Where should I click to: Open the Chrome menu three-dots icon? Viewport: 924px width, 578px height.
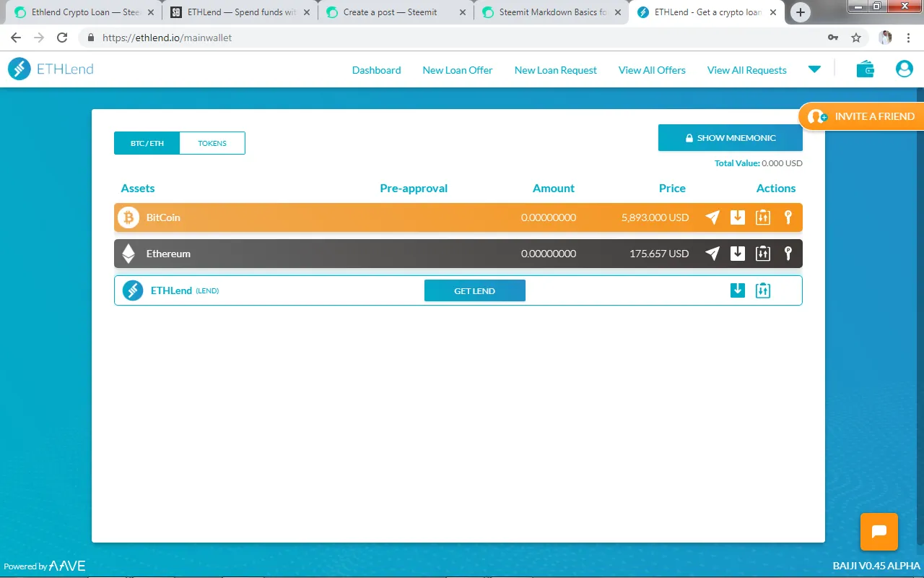click(x=908, y=38)
